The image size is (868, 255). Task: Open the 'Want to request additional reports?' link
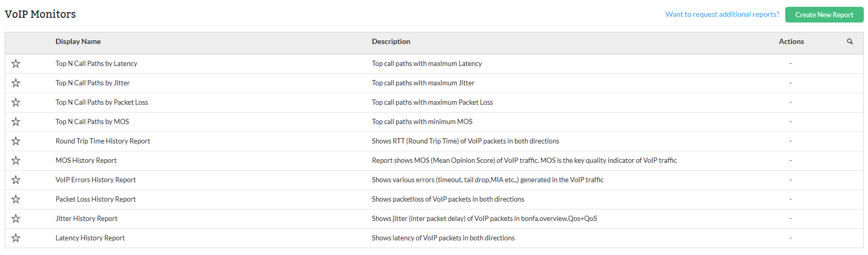(x=722, y=14)
